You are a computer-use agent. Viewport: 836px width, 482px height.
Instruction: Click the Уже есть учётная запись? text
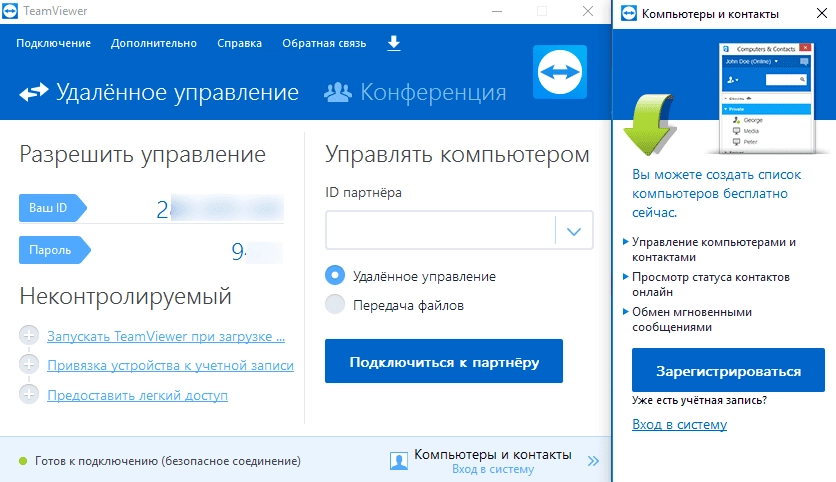pyautogui.click(x=699, y=400)
